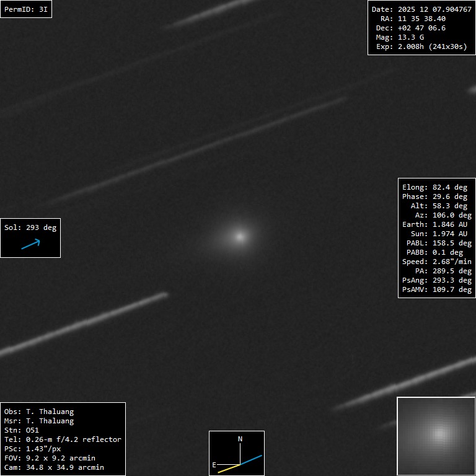This screenshot has height=476, width=476.
Task: Click the Date value 2025 12 07.904767
Action: (421, 10)
